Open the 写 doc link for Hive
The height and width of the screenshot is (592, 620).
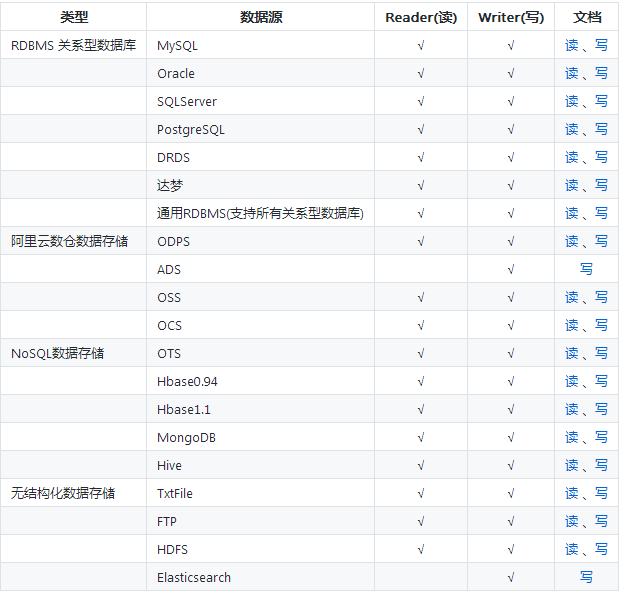coord(601,465)
